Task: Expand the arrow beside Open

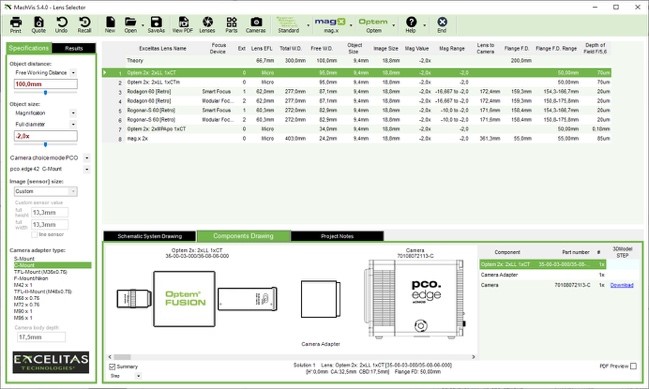Action: point(143,25)
